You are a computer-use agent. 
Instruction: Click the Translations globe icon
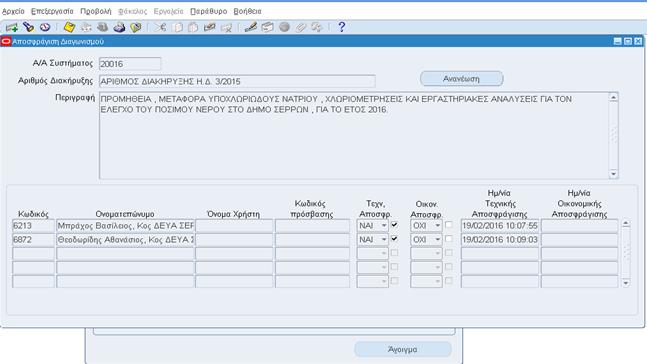tap(284, 27)
